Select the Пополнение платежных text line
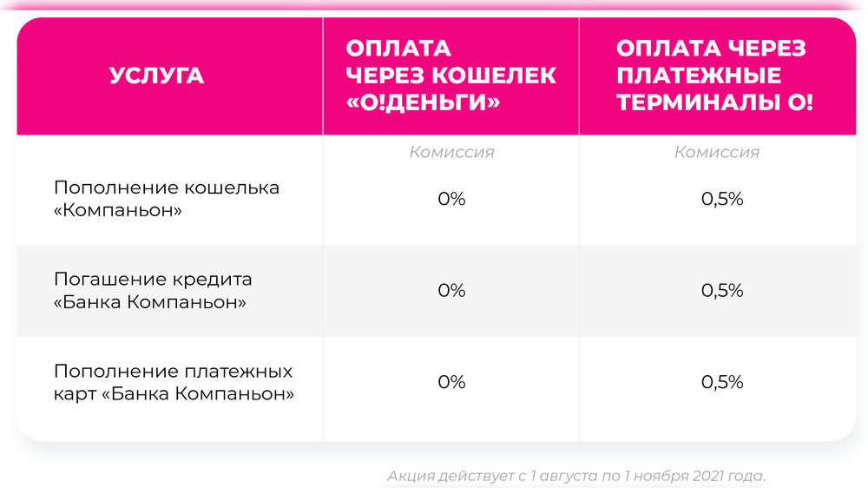The width and height of the screenshot is (868, 488). click(x=174, y=372)
